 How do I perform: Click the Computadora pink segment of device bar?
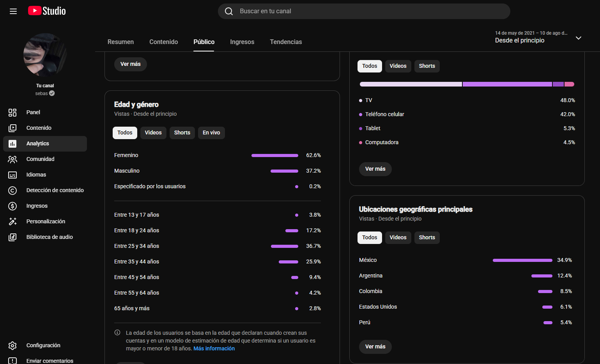[569, 84]
